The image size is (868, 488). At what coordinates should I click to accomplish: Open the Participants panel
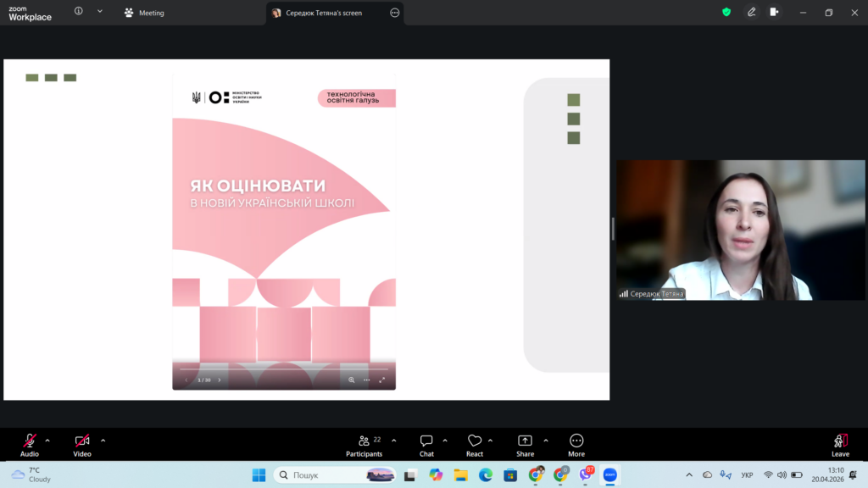(364, 445)
